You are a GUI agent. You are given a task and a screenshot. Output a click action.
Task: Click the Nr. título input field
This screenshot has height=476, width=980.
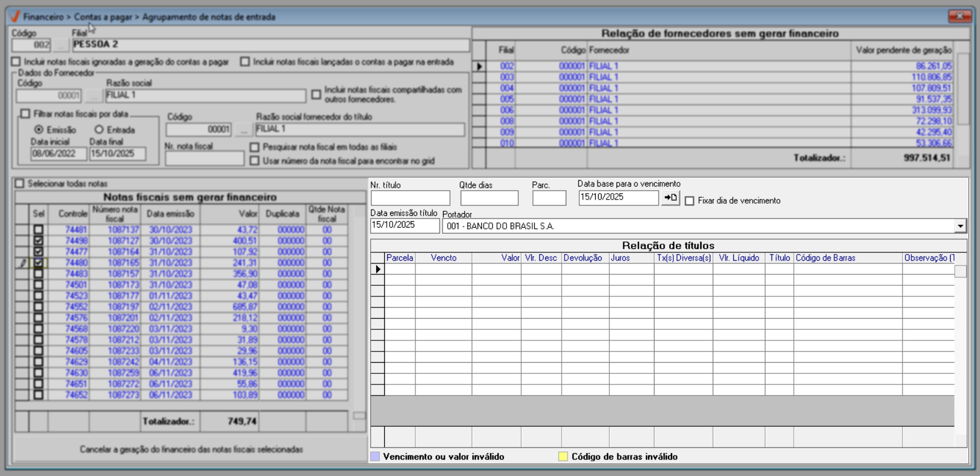(x=410, y=198)
